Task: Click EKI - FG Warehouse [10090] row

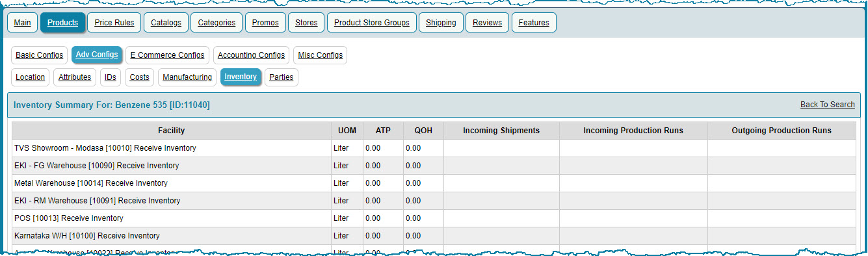Action: pos(434,166)
